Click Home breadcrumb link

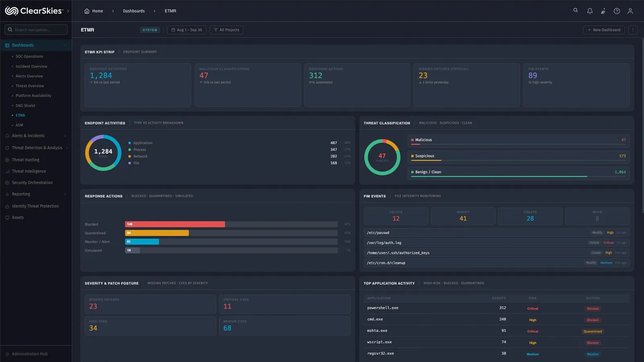pyautogui.click(x=97, y=11)
